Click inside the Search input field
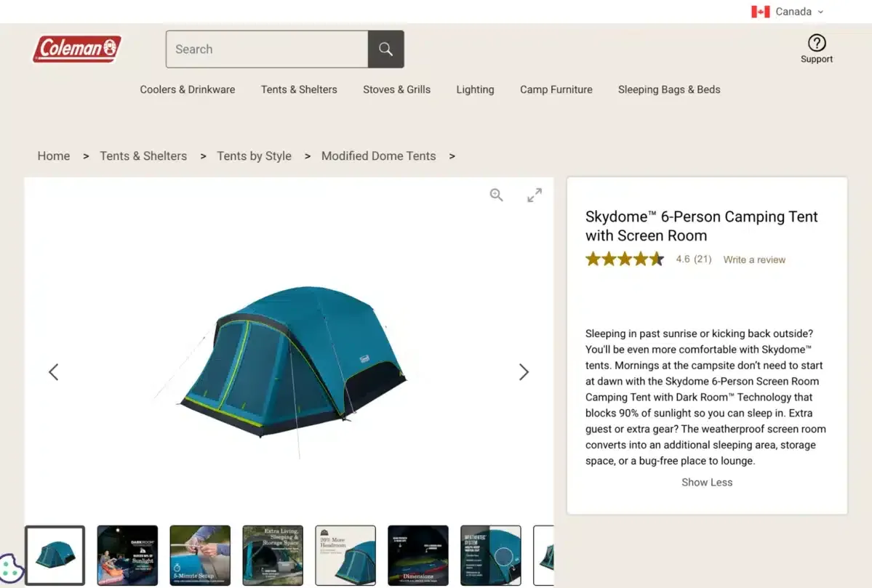Screen dimensions: 872x588 point(267,49)
